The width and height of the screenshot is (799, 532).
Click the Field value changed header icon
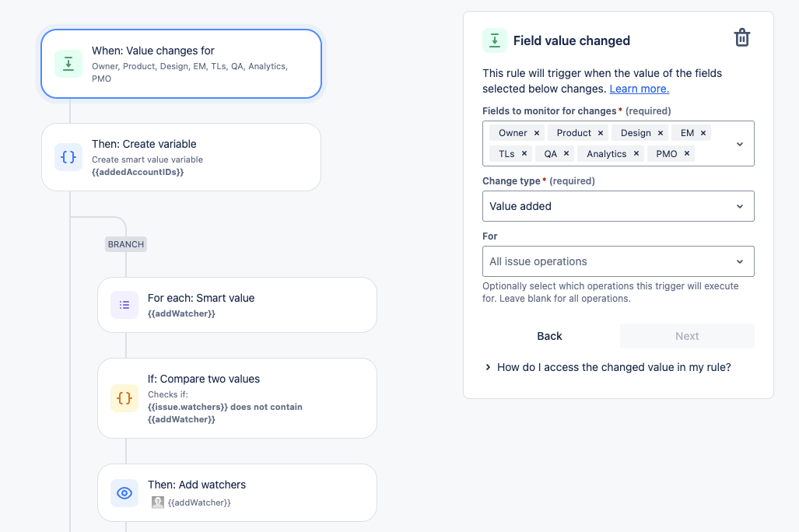(x=495, y=40)
